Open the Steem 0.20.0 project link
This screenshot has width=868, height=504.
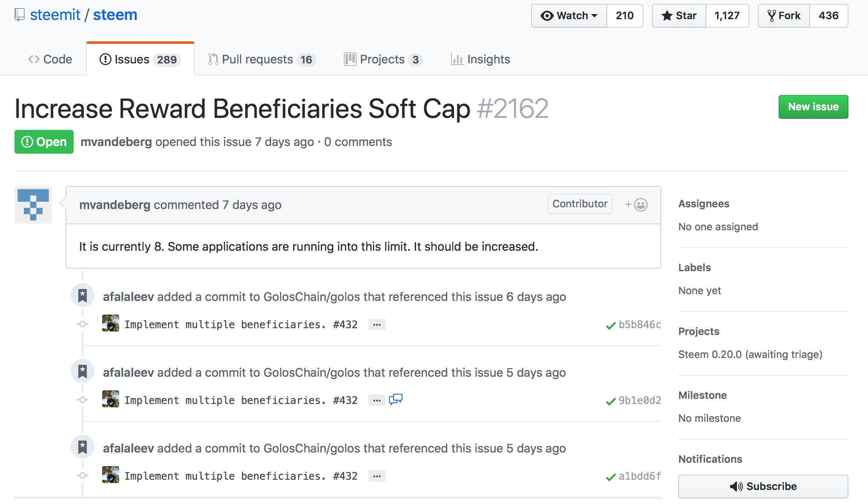(x=750, y=354)
